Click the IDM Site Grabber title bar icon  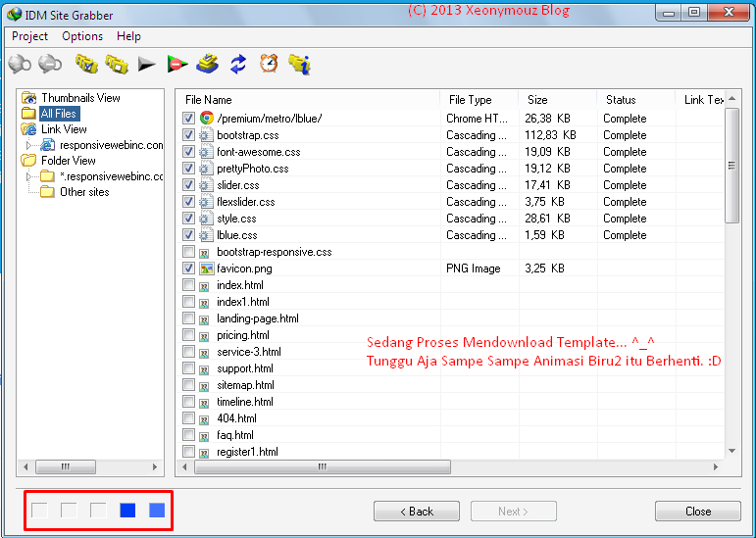click(x=14, y=15)
